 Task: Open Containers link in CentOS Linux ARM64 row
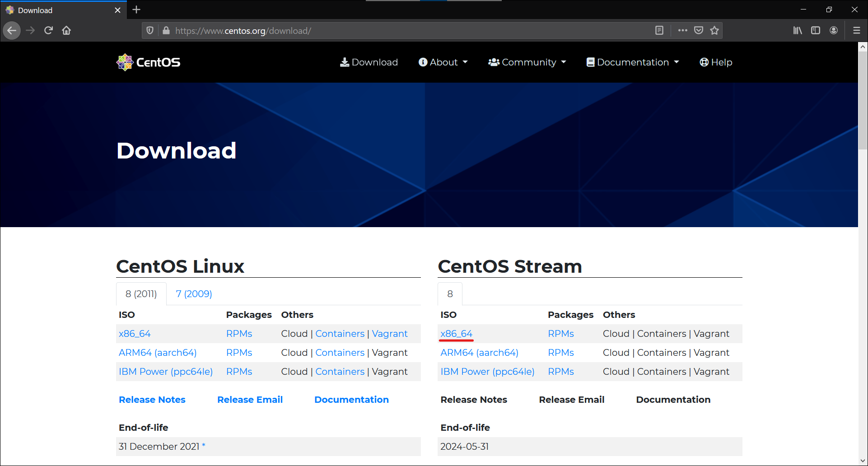[x=340, y=353]
